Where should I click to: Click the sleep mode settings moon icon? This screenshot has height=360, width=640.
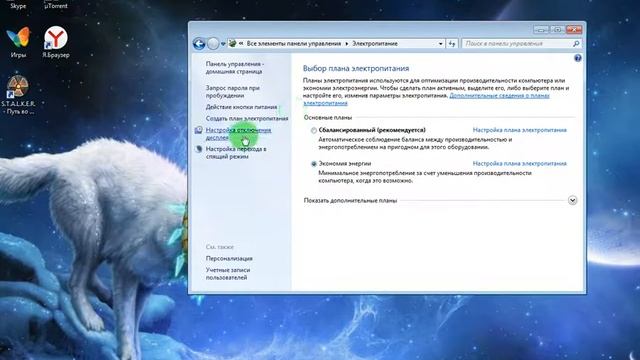point(198,149)
